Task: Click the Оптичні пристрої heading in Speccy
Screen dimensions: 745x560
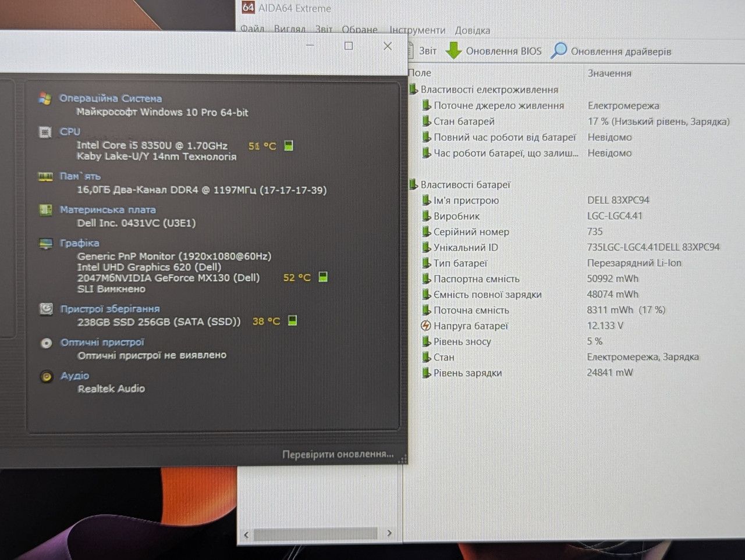Action: click(x=102, y=343)
